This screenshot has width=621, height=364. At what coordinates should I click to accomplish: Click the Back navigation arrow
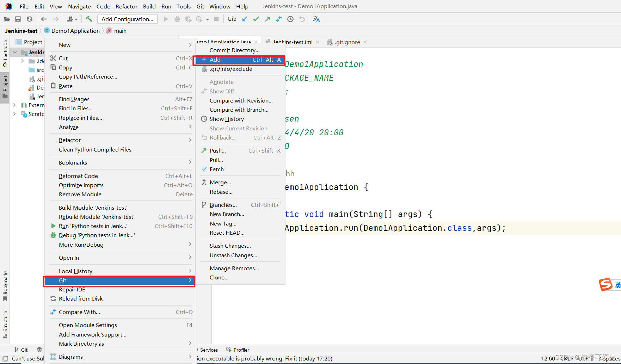click(x=44, y=19)
